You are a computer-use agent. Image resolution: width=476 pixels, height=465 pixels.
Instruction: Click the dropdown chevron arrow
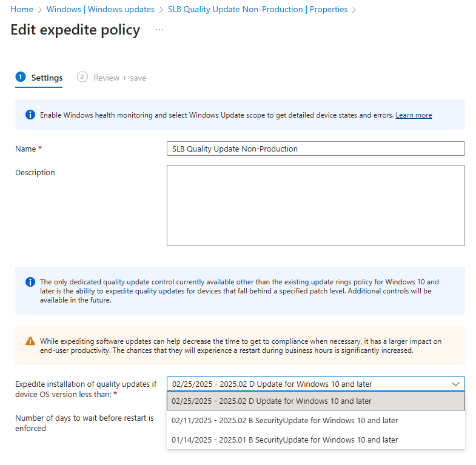[455, 384]
